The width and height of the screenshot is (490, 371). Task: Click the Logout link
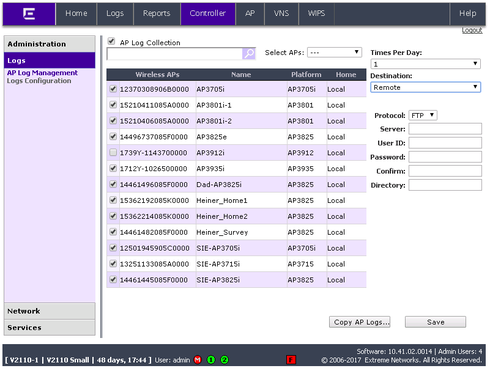coord(472,31)
